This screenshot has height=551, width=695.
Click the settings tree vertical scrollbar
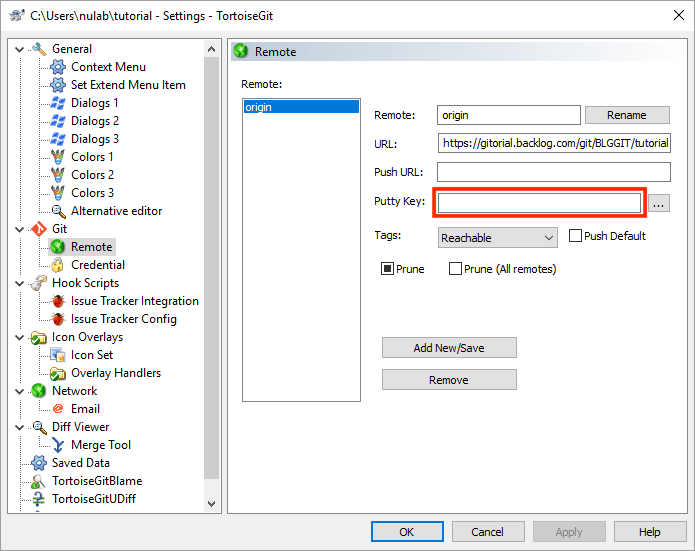211,268
